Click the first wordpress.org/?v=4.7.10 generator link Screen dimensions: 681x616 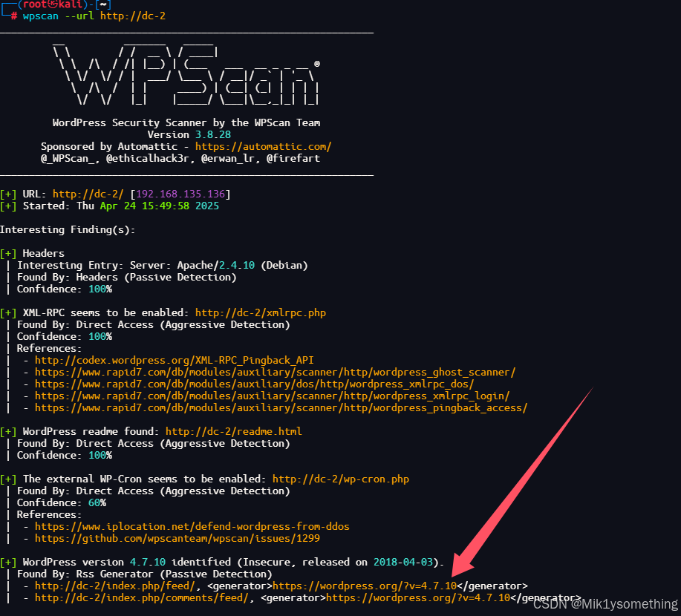(x=365, y=586)
